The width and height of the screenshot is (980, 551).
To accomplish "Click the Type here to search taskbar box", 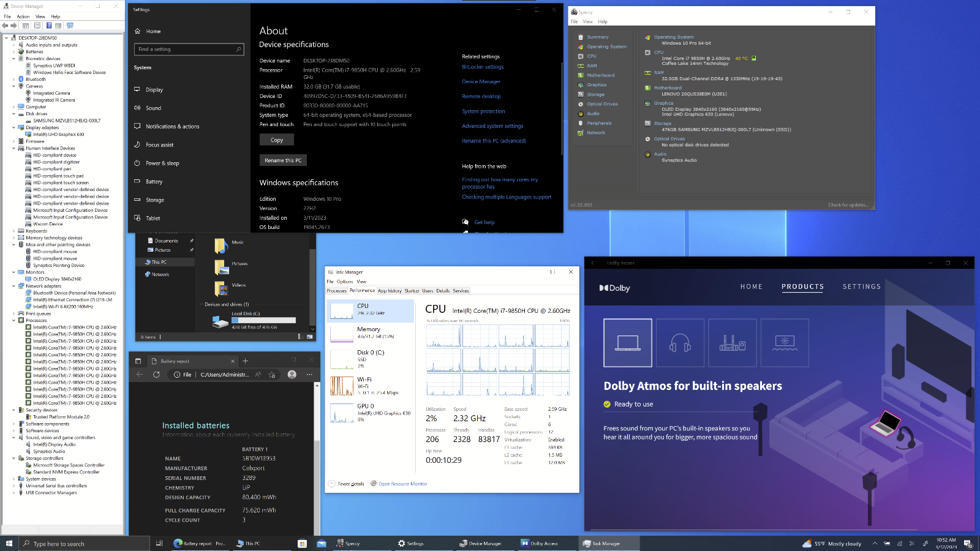I will click(85, 544).
